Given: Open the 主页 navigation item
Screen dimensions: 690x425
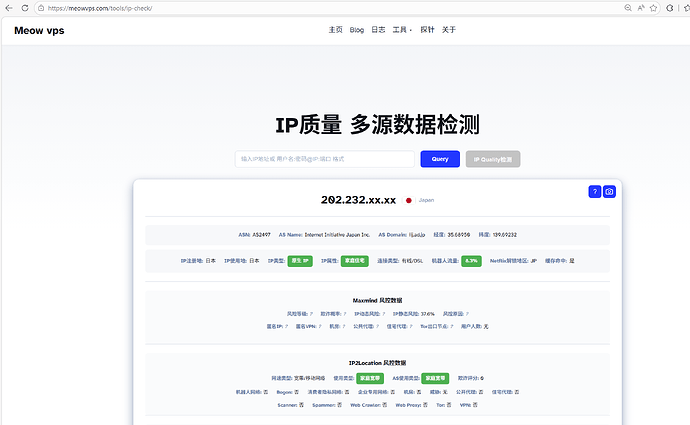Looking at the screenshot, I should click(335, 30).
